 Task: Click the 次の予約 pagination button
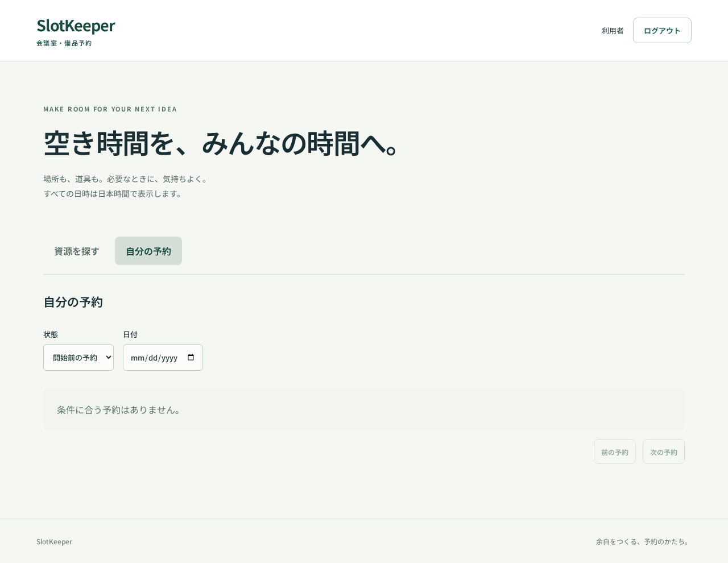click(664, 452)
